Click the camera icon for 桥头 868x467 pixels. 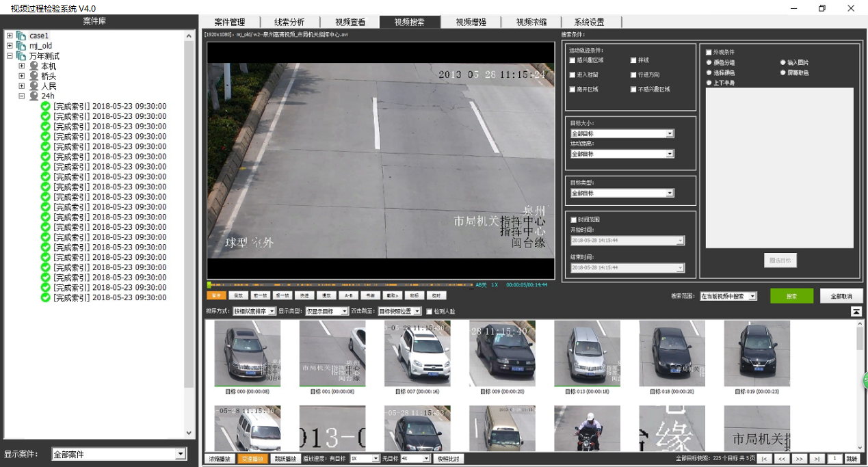click(34, 77)
